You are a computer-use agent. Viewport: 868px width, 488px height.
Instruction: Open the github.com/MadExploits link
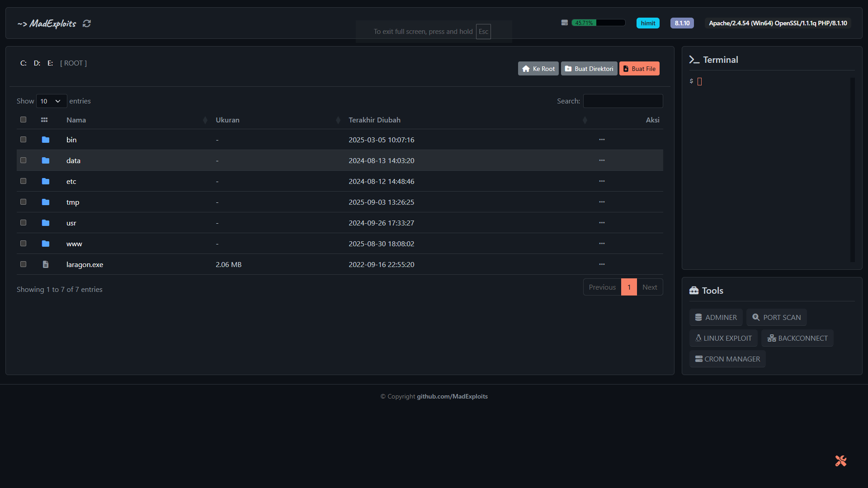pyautogui.click(x=452, y=396)
